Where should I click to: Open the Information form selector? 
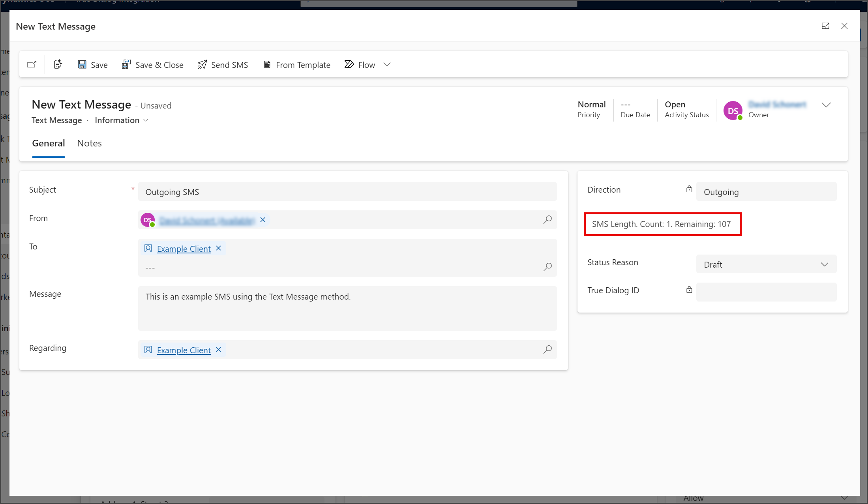[x=122, y=120]
